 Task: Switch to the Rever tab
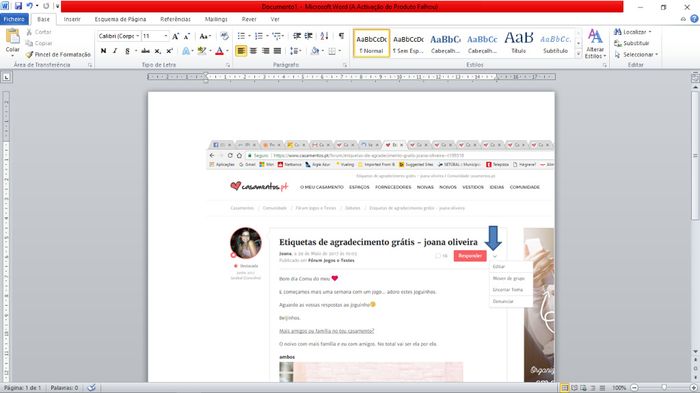tap(249, 19)
